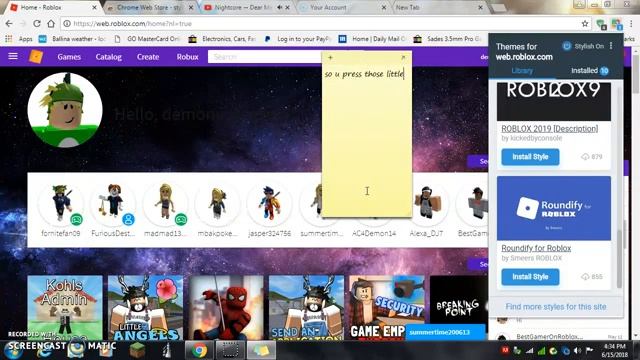Screen dimensions: 640x360
Task: Open Sticky Notes from the taskbar
Action: [x=260, y=350]
